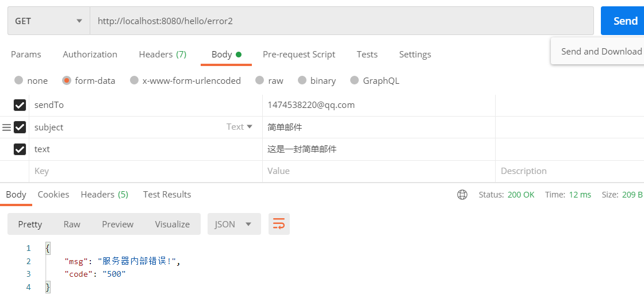Viewport: 644px width, 298px height.
Task: Select the form-data body type
Action: click(89, 81)
